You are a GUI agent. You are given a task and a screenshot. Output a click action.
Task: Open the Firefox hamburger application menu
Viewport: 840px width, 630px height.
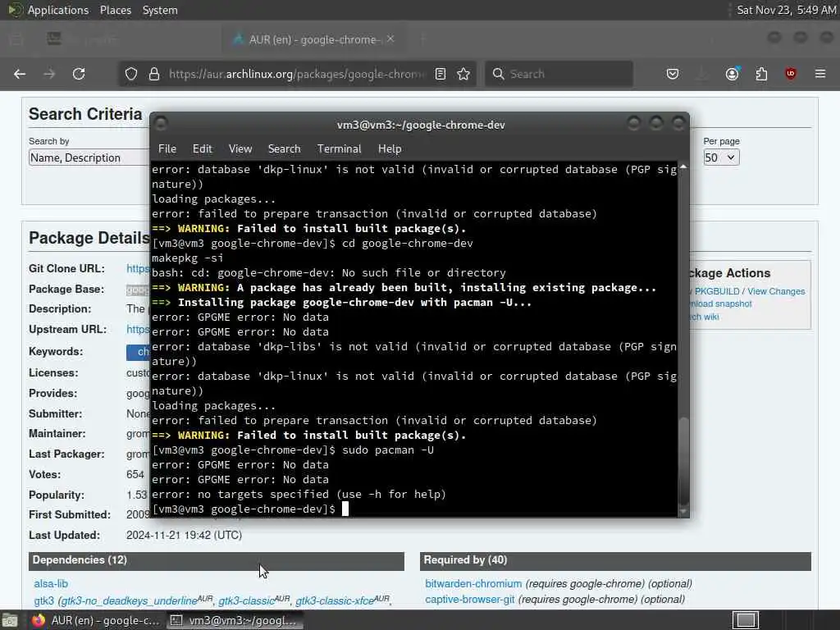[820, 74]
